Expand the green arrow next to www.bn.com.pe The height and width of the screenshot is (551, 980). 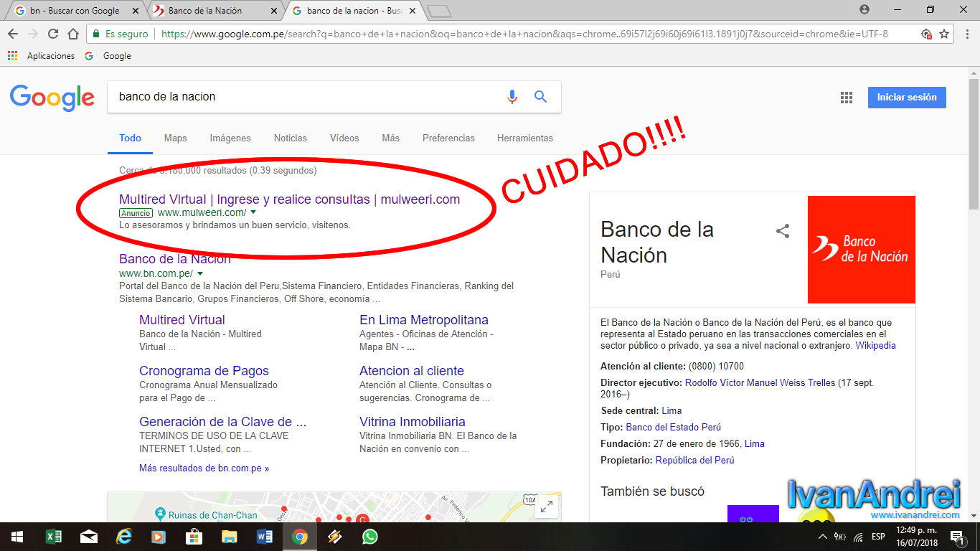click(200, 274)
